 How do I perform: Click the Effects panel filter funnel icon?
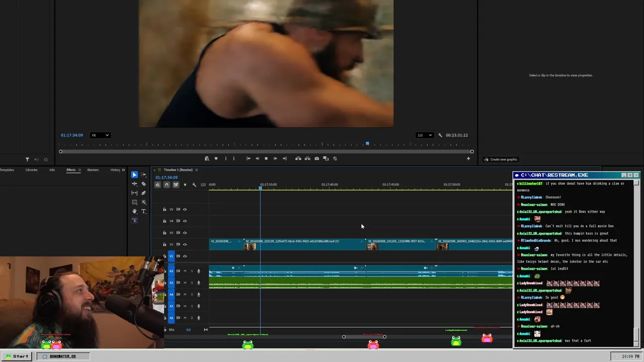[27, 159]
